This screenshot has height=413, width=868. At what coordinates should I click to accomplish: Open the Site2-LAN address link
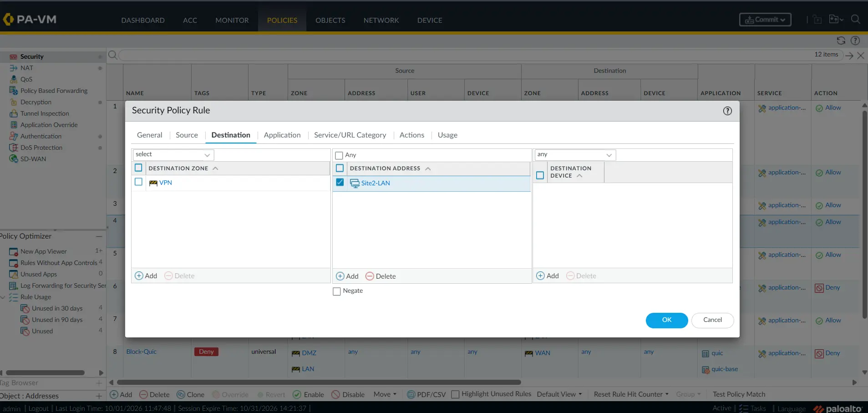376,183
